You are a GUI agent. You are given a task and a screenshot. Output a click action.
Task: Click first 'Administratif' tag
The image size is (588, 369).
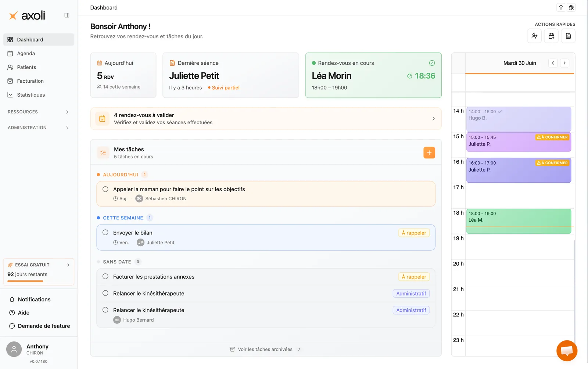pos(411,294)
